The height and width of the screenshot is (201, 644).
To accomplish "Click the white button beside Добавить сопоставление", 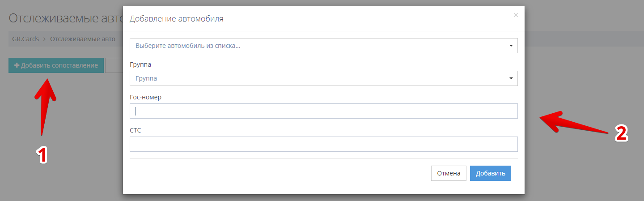I will (114, 65).
